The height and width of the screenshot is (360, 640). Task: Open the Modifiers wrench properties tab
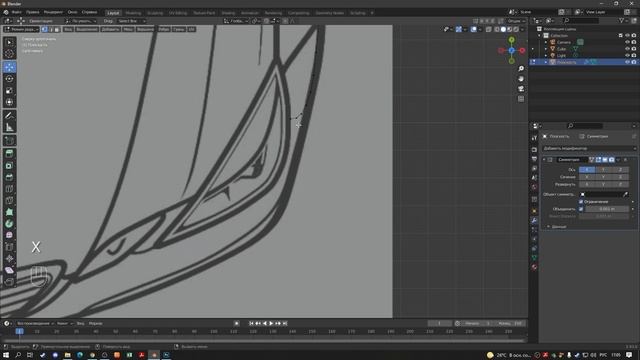534,220
